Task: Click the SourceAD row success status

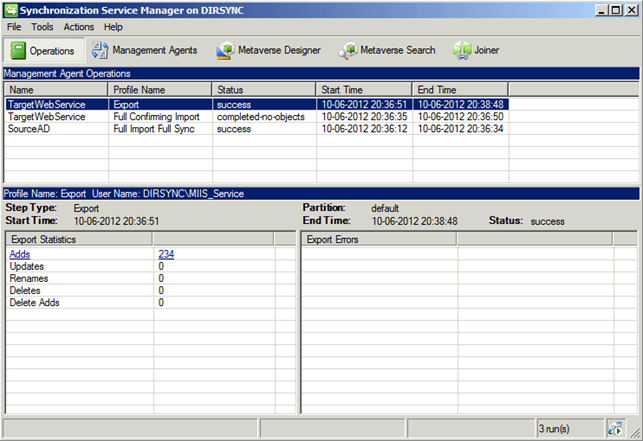Action: 234,129
